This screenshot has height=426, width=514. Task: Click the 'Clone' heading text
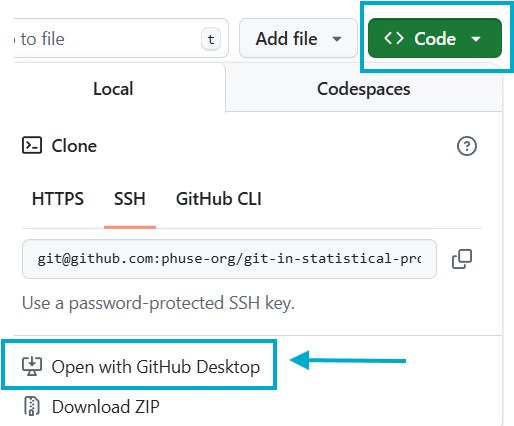[x=74, y=146]
